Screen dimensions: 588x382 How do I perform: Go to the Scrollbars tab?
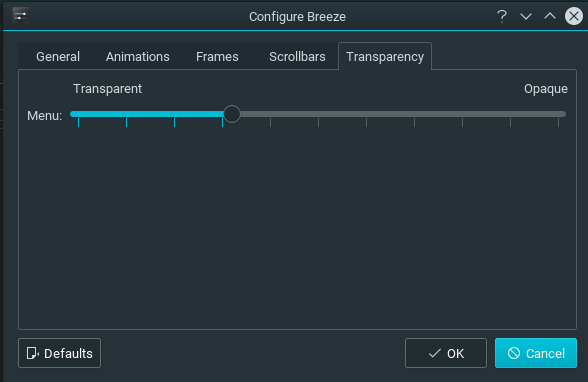pos(297,57)
